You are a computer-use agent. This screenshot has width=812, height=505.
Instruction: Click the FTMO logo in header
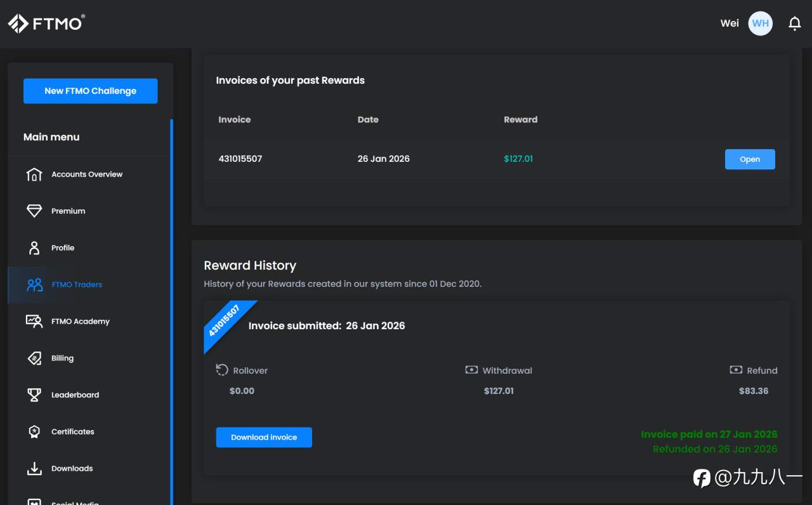(46, 23)
